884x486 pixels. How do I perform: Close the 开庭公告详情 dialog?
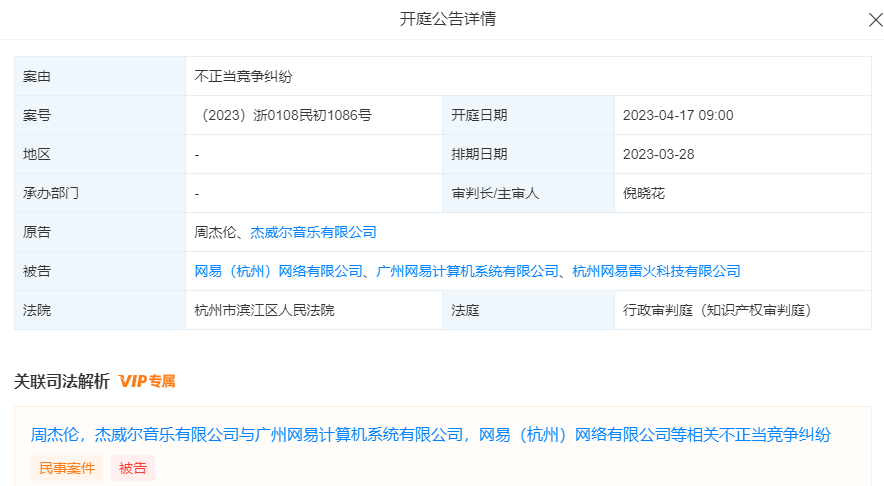pos(876,20)
